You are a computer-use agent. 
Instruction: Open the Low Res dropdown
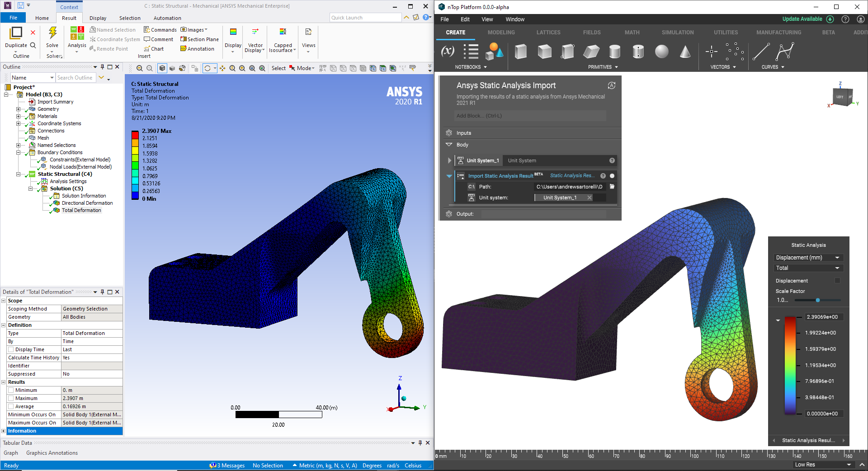823,465
